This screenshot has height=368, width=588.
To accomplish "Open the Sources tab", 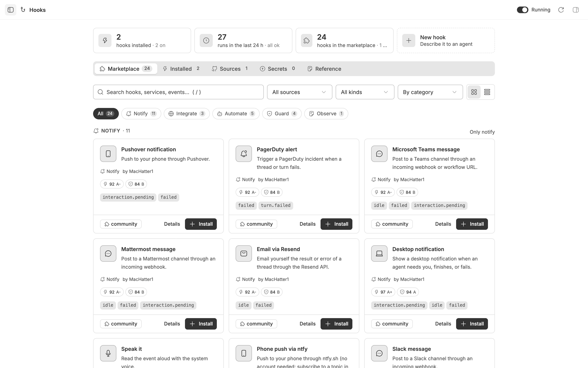I will coord(230,69).
